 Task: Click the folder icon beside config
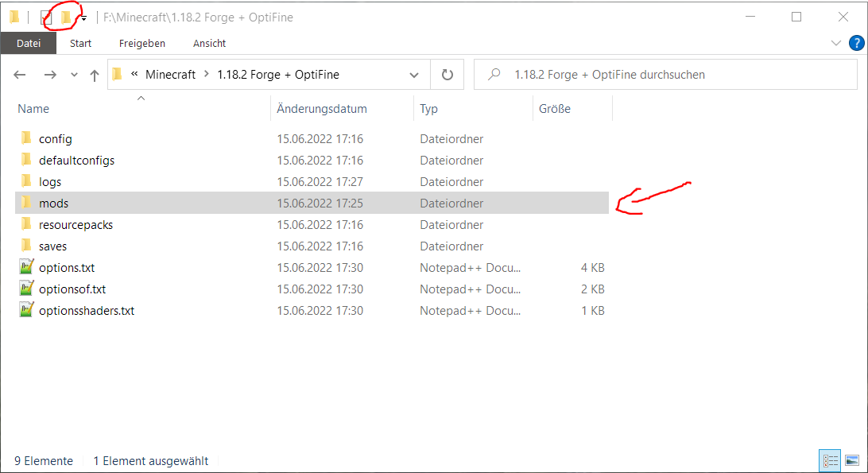click(26, 138)
